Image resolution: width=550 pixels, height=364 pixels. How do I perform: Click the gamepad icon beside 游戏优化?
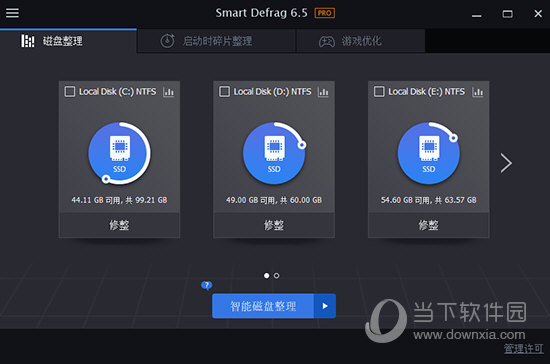[327, 41]
